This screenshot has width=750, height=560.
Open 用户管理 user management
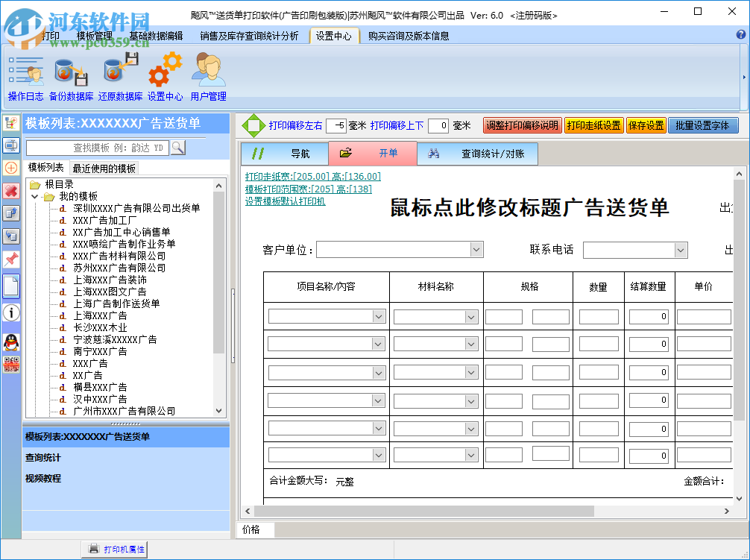[208, 77]
